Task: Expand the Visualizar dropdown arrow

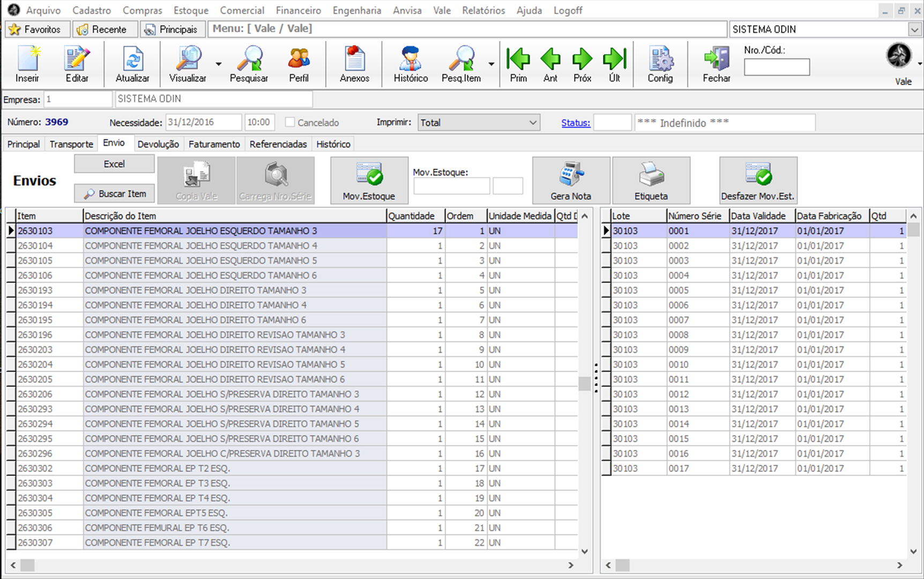Action: (x=219, y=64)
